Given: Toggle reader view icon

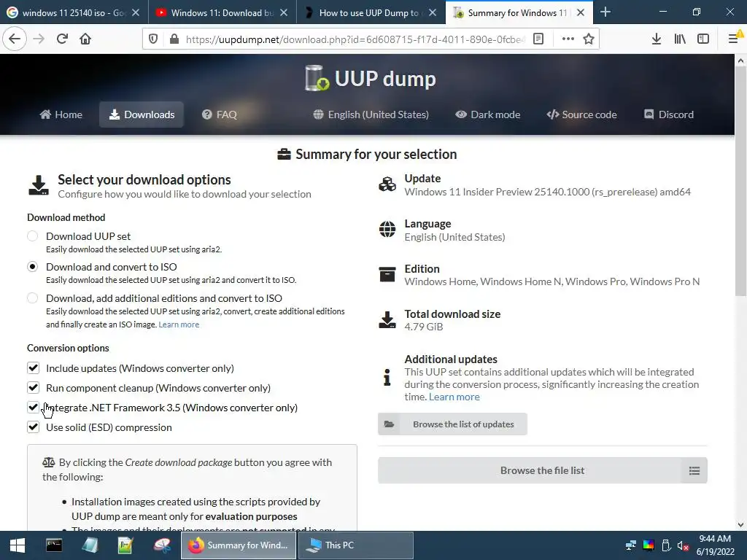Looking at the screenshot, I should coord(538,39).
